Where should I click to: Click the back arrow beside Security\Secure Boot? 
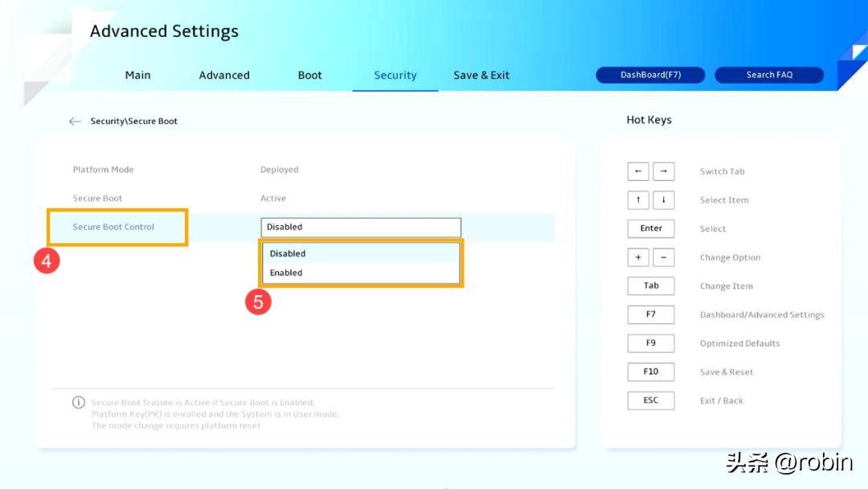(x=75, y=121)
